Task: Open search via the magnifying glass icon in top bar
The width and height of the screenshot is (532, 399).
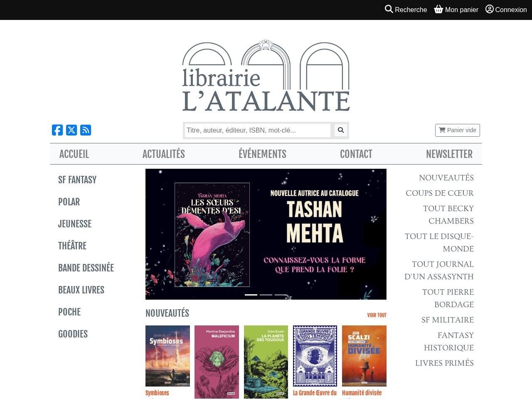Action: tap(389, 9)
